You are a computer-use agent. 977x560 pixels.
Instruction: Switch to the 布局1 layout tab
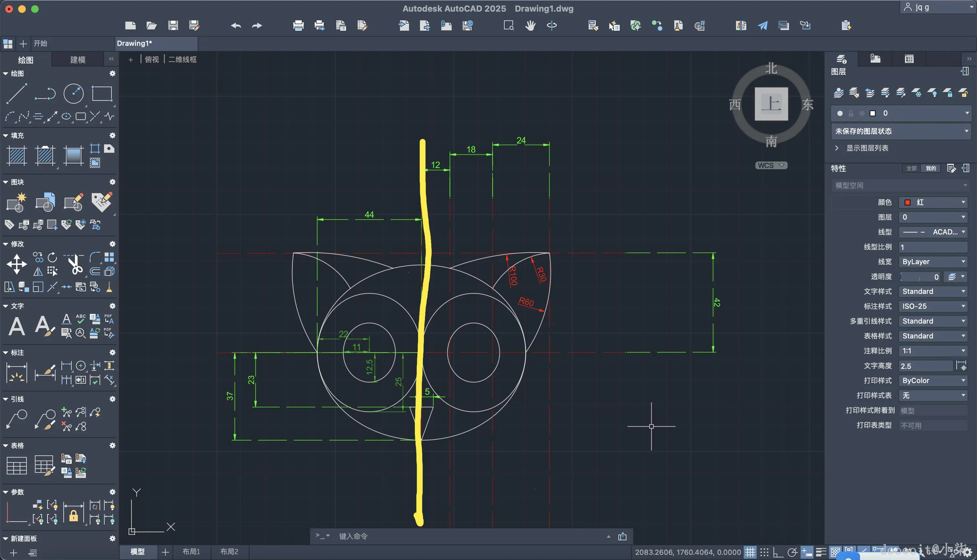(191, 552)
